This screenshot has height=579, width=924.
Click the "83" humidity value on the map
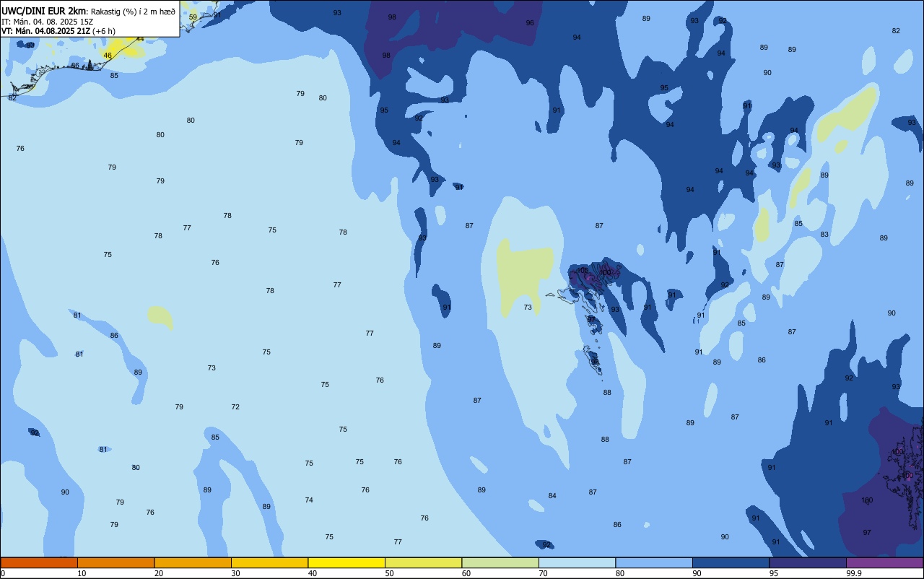click(x=824, y=235)
